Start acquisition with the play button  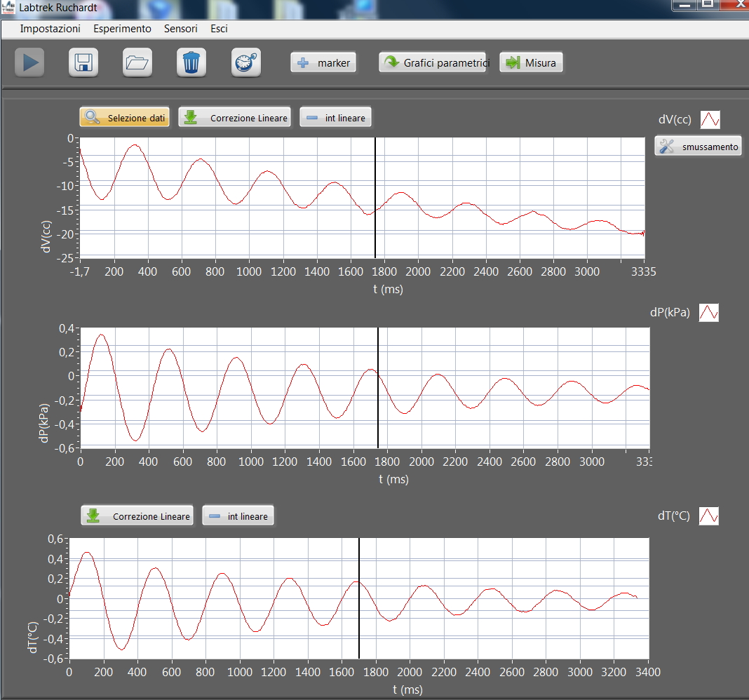[x=30, y=62]
